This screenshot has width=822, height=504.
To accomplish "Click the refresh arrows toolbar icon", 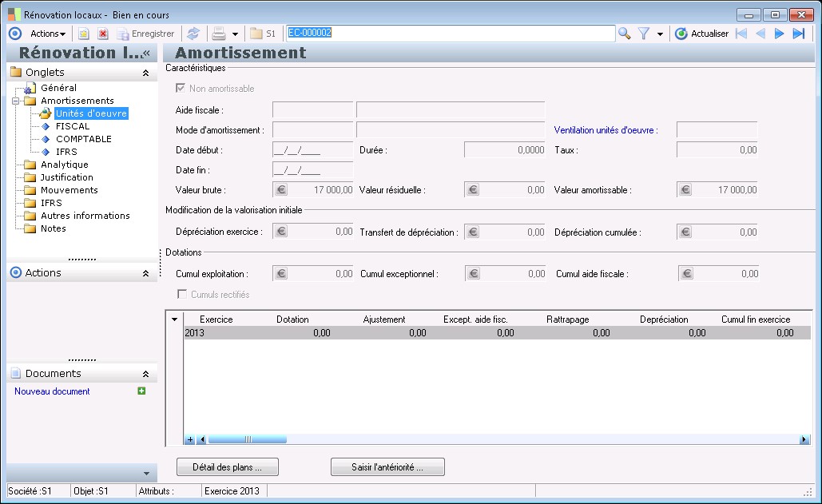I will click(193, 34).
